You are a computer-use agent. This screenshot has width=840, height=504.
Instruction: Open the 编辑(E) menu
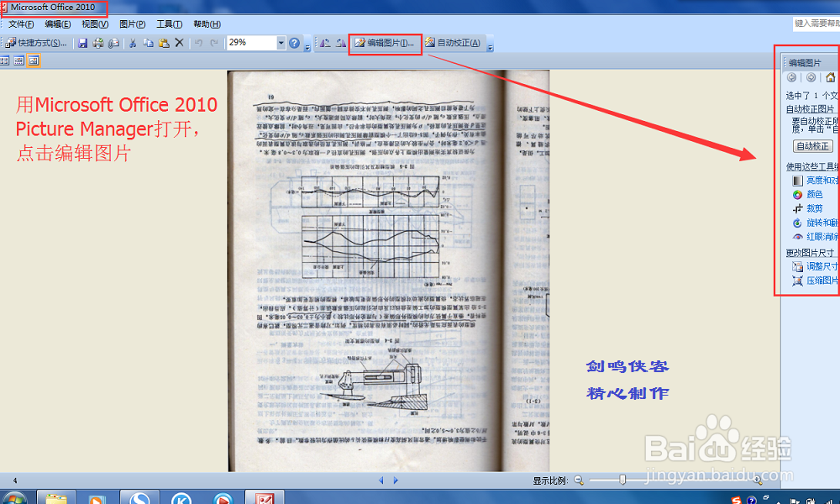[58, 24]
